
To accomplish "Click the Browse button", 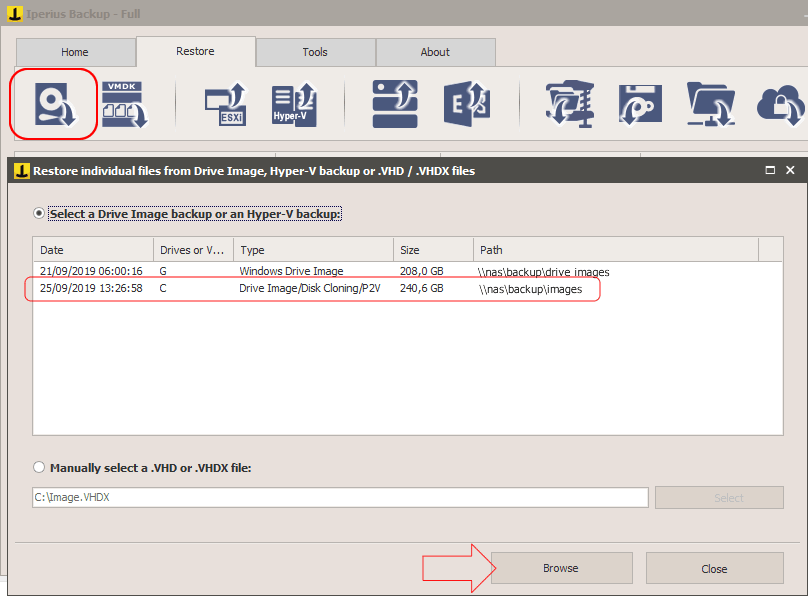I will [562, 568].
